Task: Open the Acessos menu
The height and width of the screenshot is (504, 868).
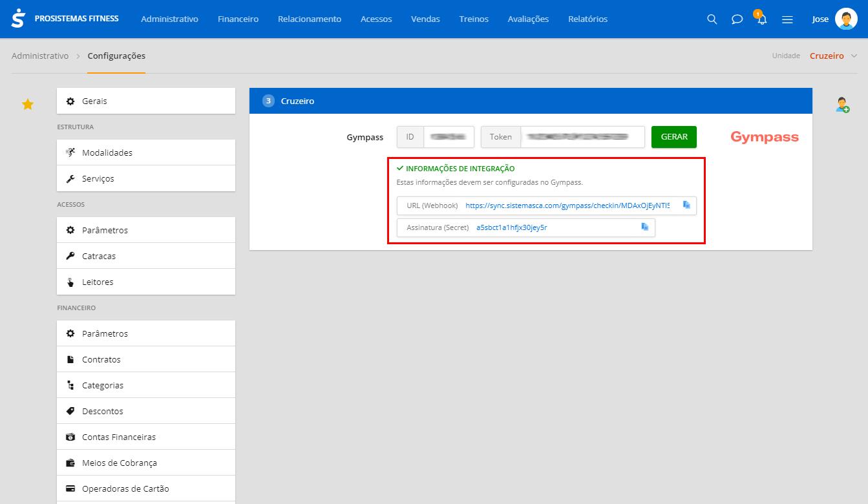Action: point(376,19)
